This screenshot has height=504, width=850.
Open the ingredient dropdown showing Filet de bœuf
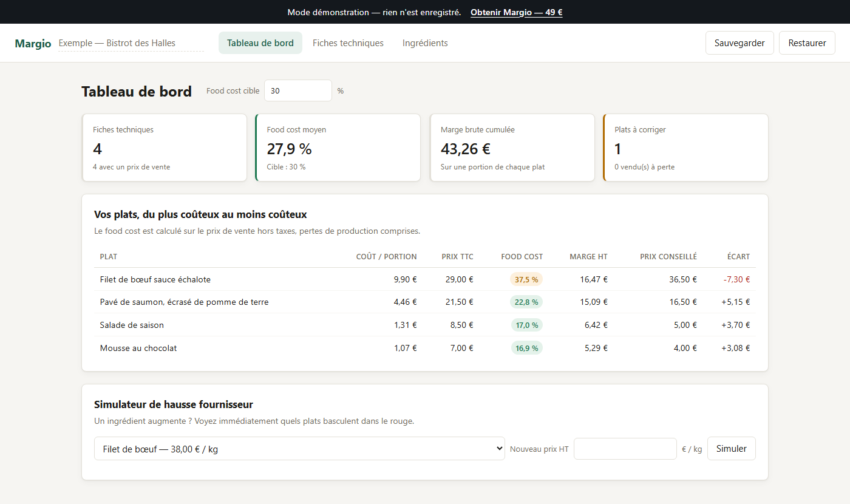[299, 449]
